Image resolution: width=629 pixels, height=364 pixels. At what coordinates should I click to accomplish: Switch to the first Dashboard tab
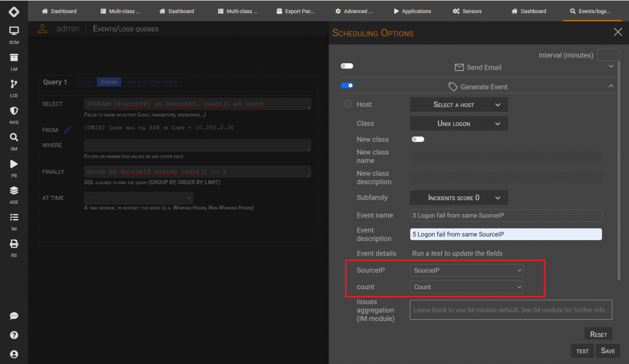coord(59,11)
